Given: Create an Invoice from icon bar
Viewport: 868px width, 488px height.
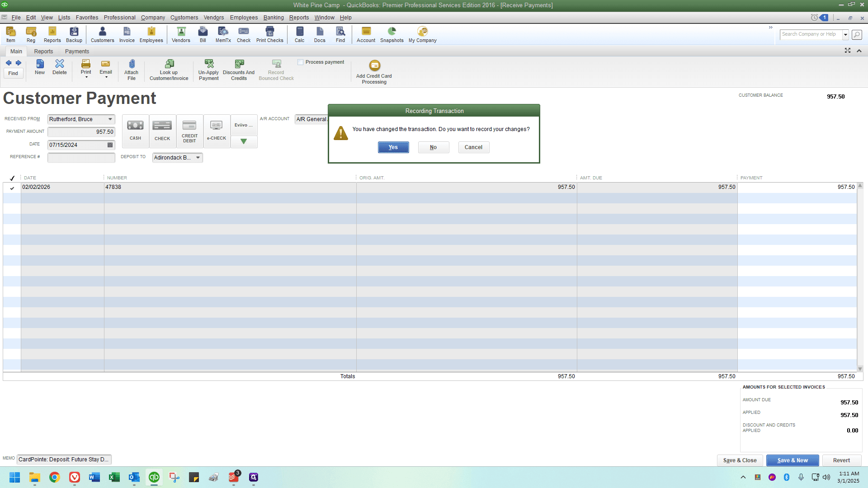Looking at the screenshot, I should coord(127,34).
